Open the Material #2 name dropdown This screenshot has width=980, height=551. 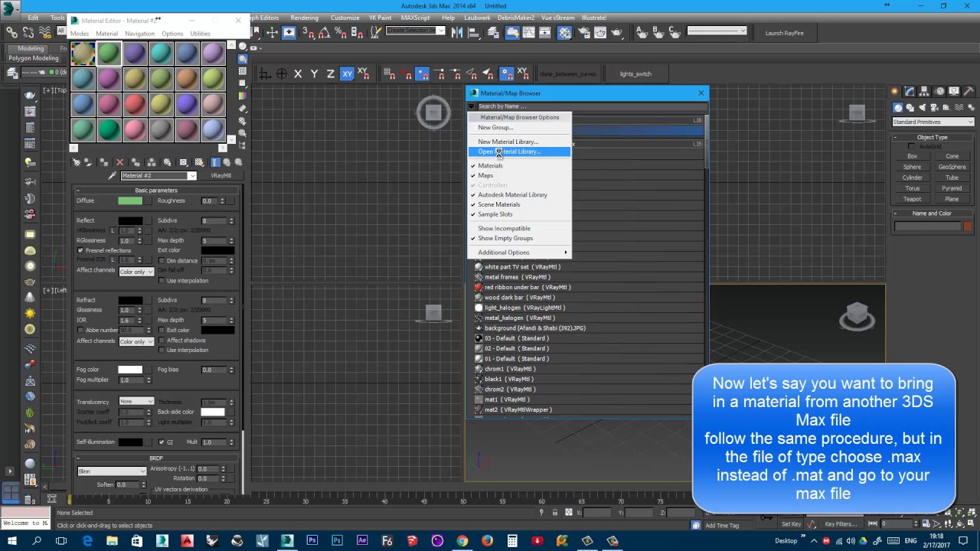click(x=192, y=176)
